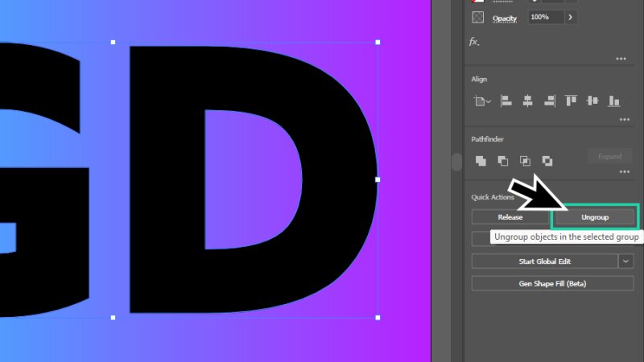Click the top-right selection handle of the D
The image size is (644, 362).
click(378, 43)
